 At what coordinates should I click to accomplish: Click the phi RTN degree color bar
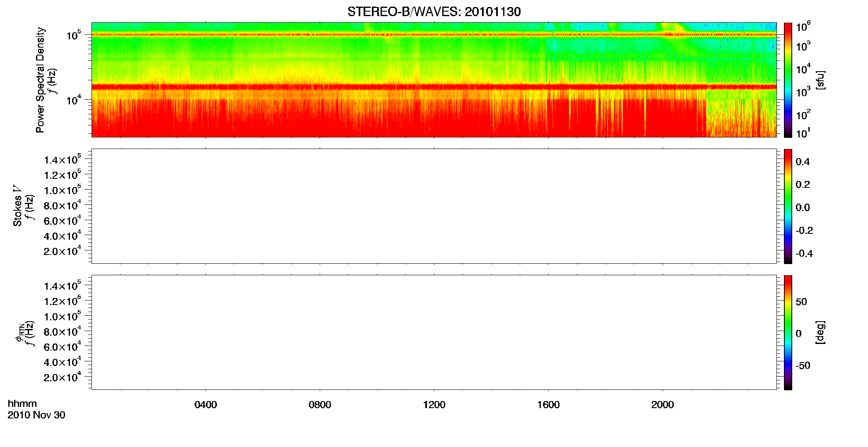pyautogui.click(x=788, y=332)
